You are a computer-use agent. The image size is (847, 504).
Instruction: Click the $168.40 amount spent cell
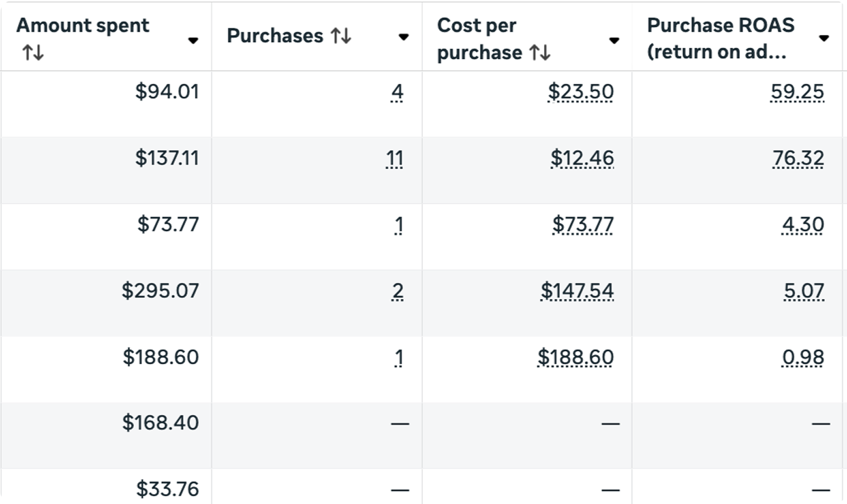(160, 423)
